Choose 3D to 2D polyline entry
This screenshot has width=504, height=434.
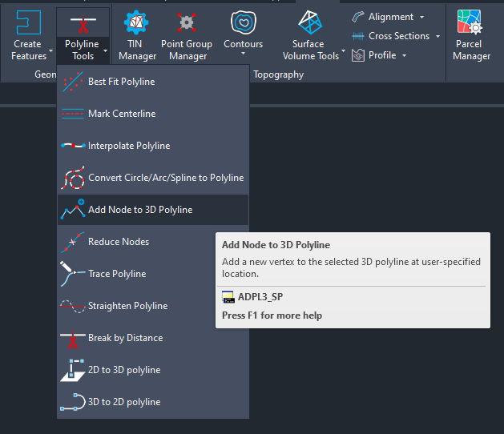pyautogui.click(x=153, y=402)
